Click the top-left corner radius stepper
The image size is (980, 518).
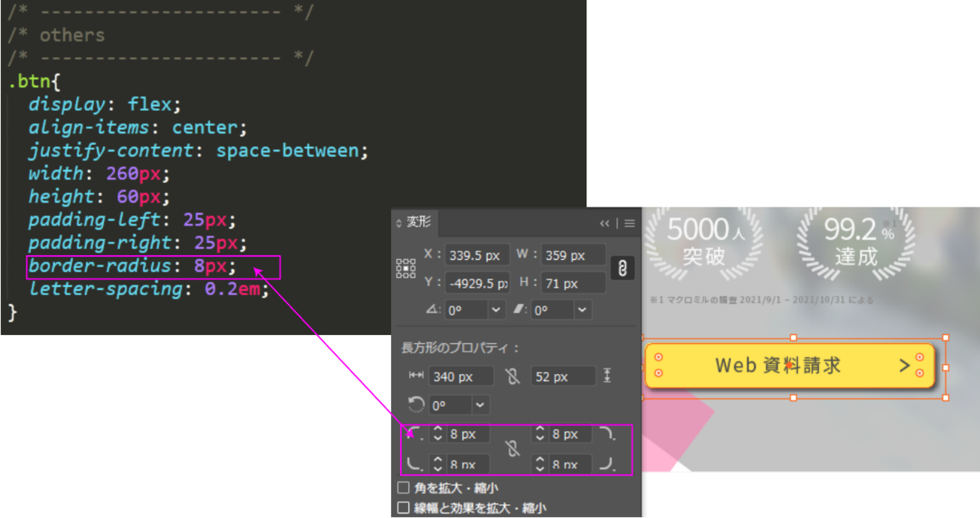(438, 434)
